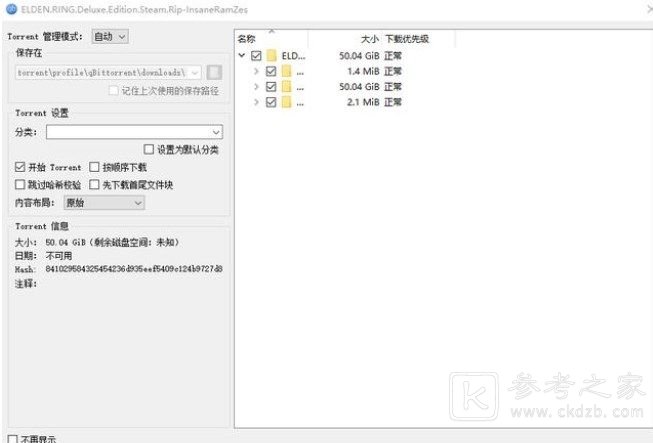Click the 名称 column header

click(246, 39)
